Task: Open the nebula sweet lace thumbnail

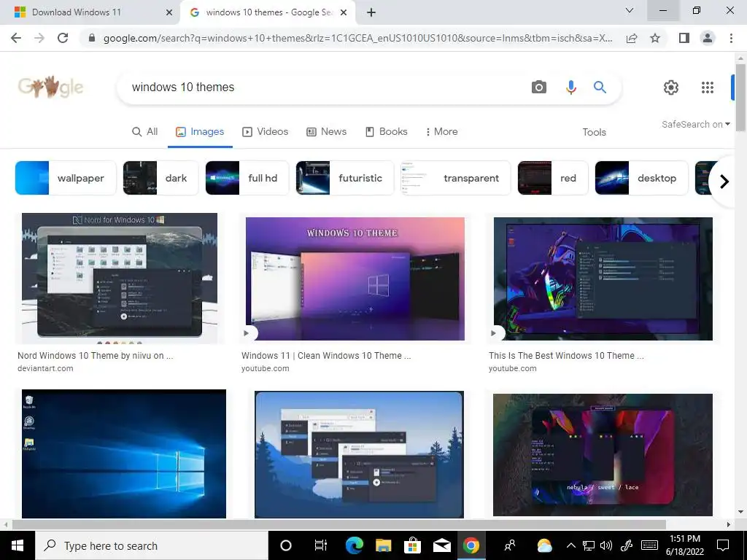Action: coord(603,455)
